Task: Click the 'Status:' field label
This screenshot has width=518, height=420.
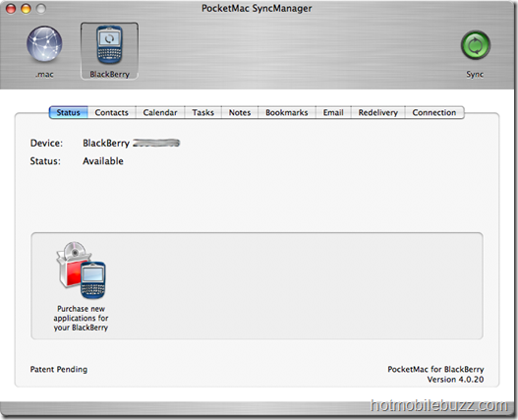Action: 45,161
